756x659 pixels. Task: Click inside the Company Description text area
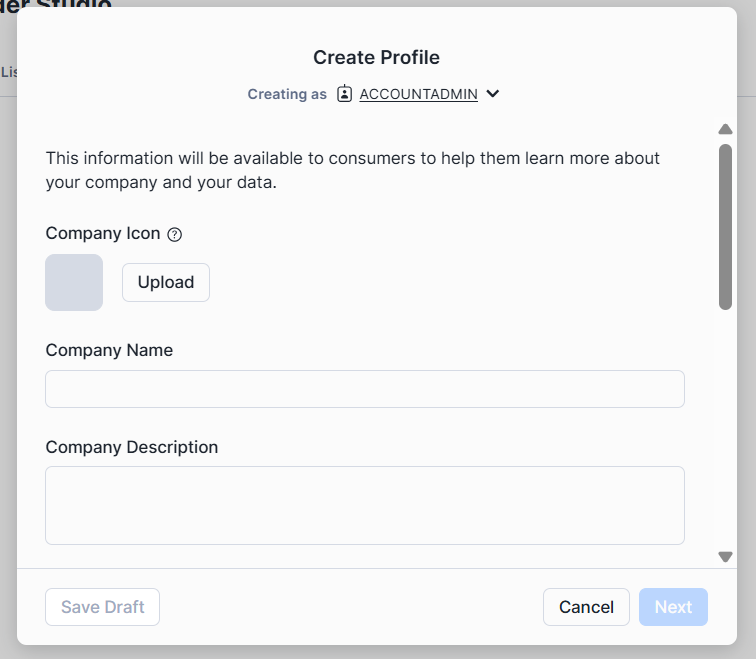coord(365,505)
